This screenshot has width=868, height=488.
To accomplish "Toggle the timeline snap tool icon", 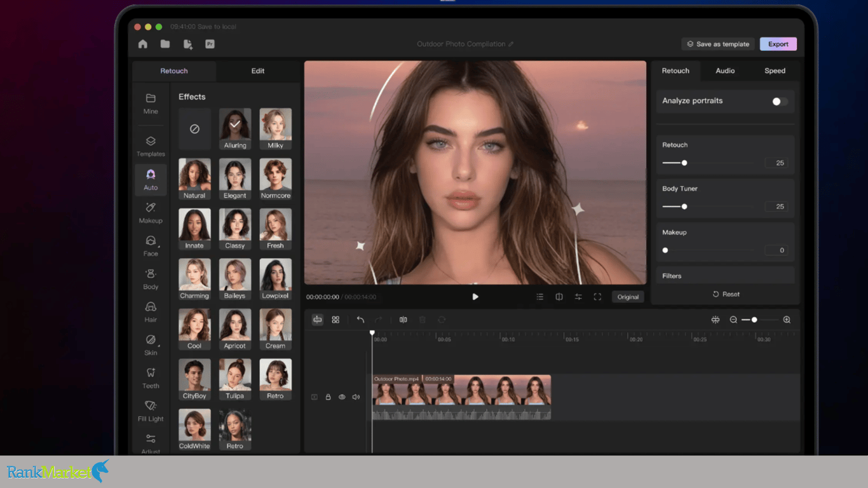I will tap(317, 320).
